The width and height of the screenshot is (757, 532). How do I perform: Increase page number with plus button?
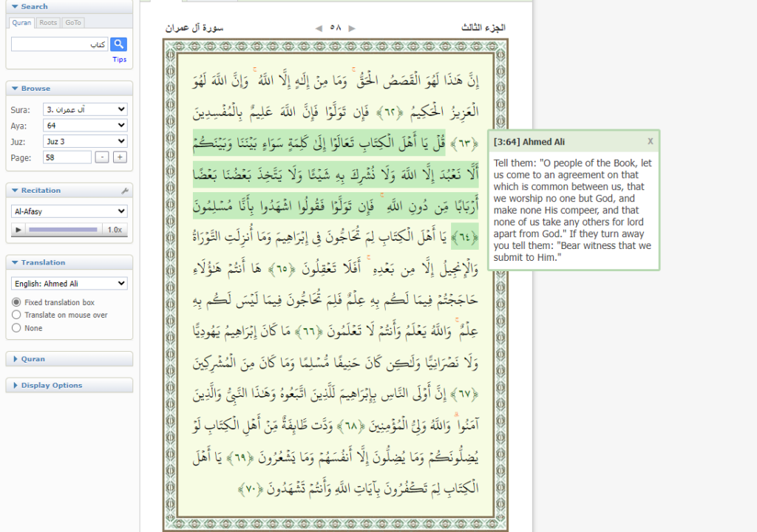120,157
